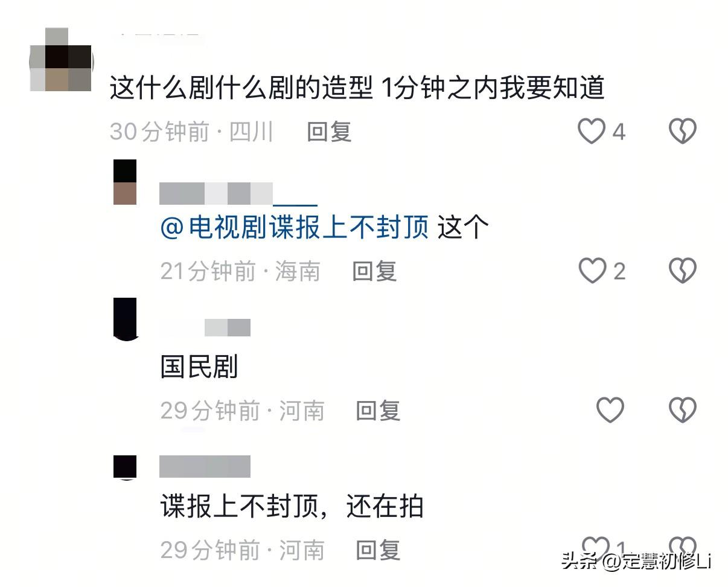Open the @电视剧谍报上不封顶 mention link
The height and width of the screenshot is (587, 728).
295,228
